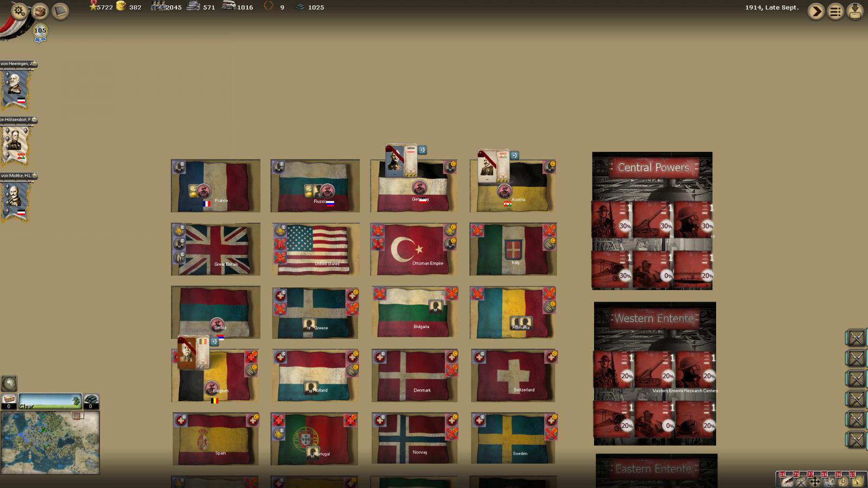Click the save game icon
The width and height of the screenshot is (868, 488).
point(855,11)
